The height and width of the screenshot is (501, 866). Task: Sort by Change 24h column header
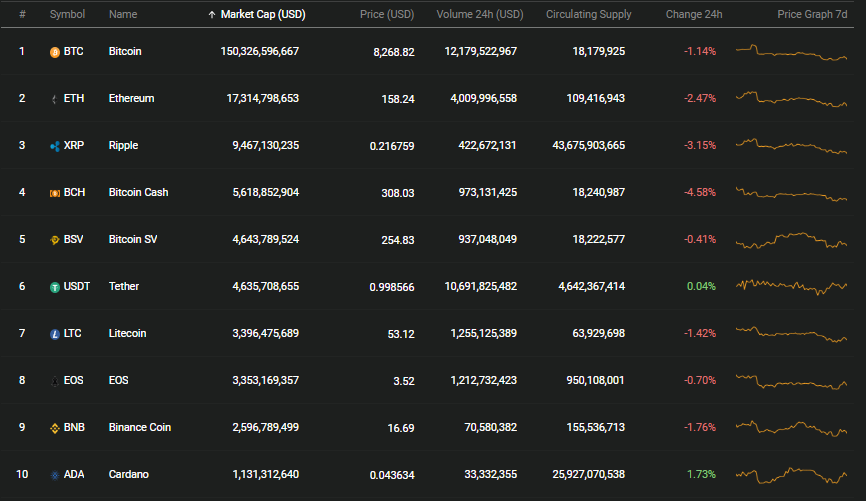pos(694,14)
